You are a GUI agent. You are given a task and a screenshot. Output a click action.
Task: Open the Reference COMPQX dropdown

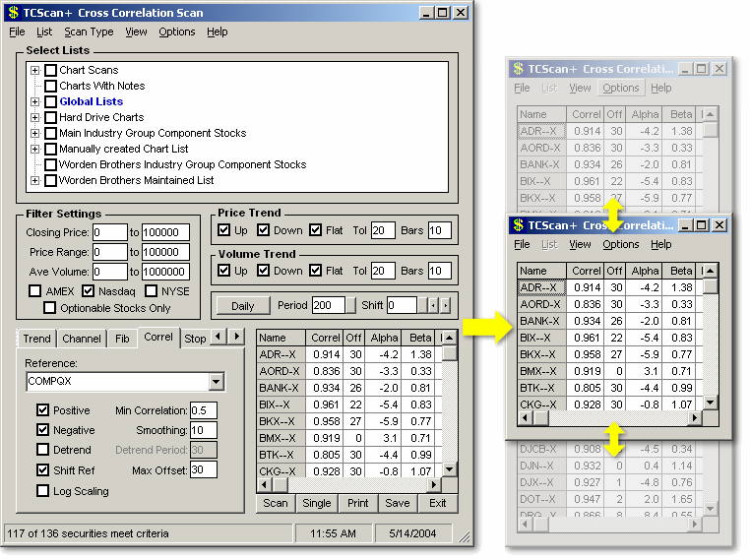pos(217,382)
